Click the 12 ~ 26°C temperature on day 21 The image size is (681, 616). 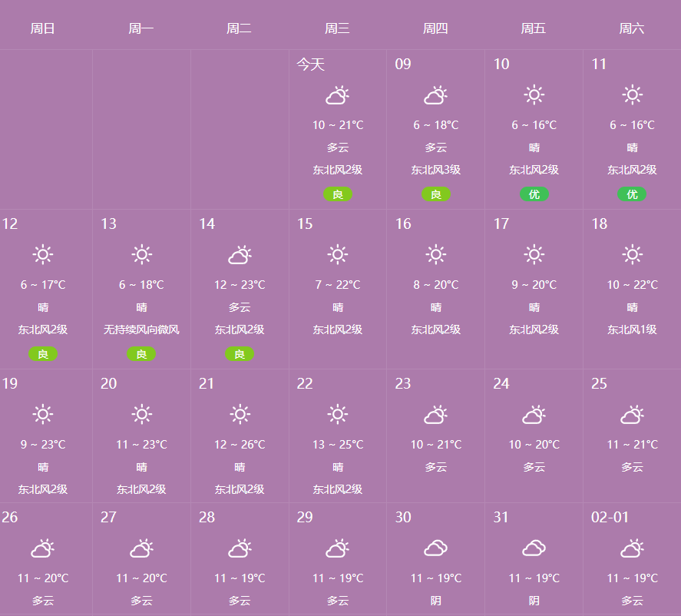(240, 445)
